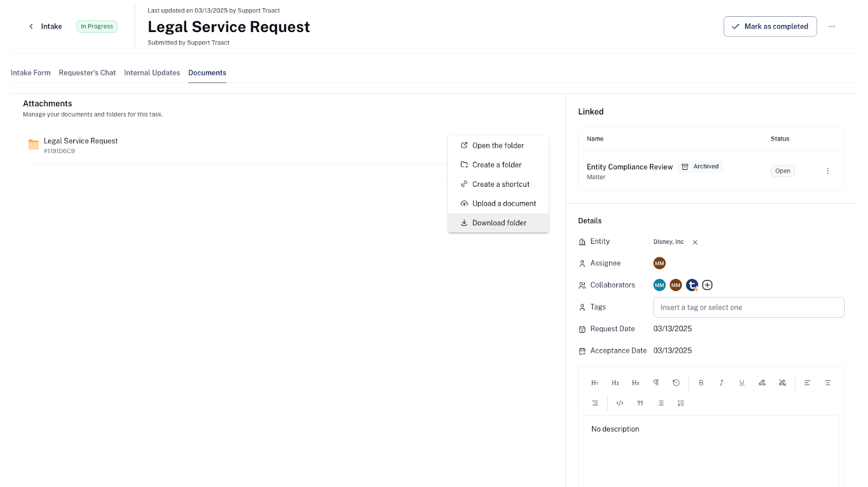Click the folder ID #1191D6C9
The height and width of the screenshot is (487, 868).
coord(59,151)
